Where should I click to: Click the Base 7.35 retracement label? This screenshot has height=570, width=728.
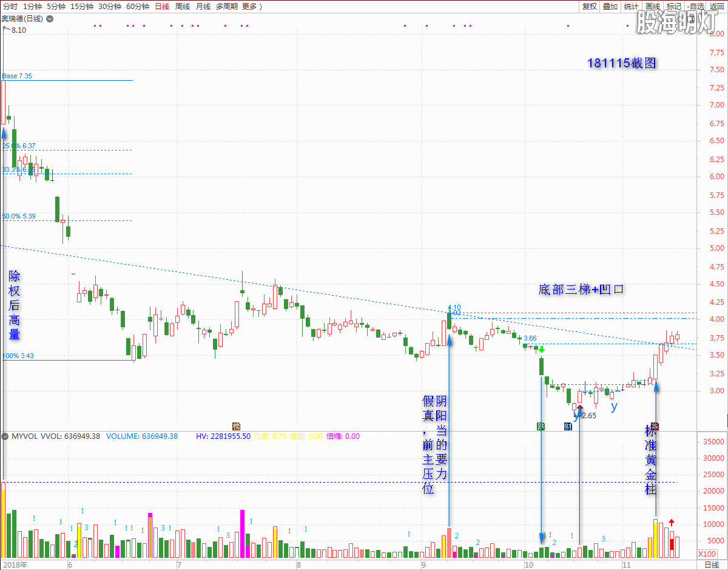17,76
